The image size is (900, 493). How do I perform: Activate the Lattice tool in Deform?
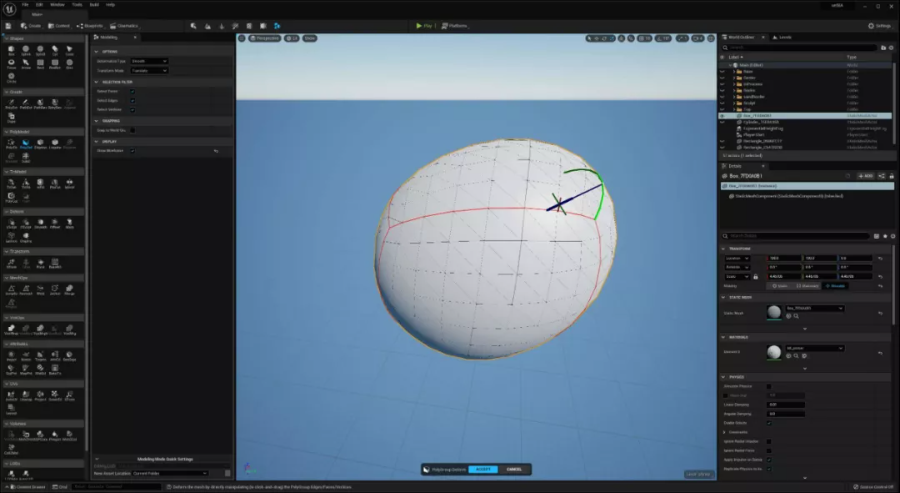pyautogui.click(x=11, y=237)
